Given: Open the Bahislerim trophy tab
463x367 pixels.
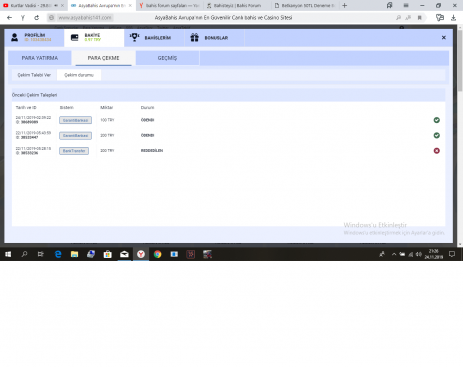Looking at the screenshot, I should click(154, 38).
